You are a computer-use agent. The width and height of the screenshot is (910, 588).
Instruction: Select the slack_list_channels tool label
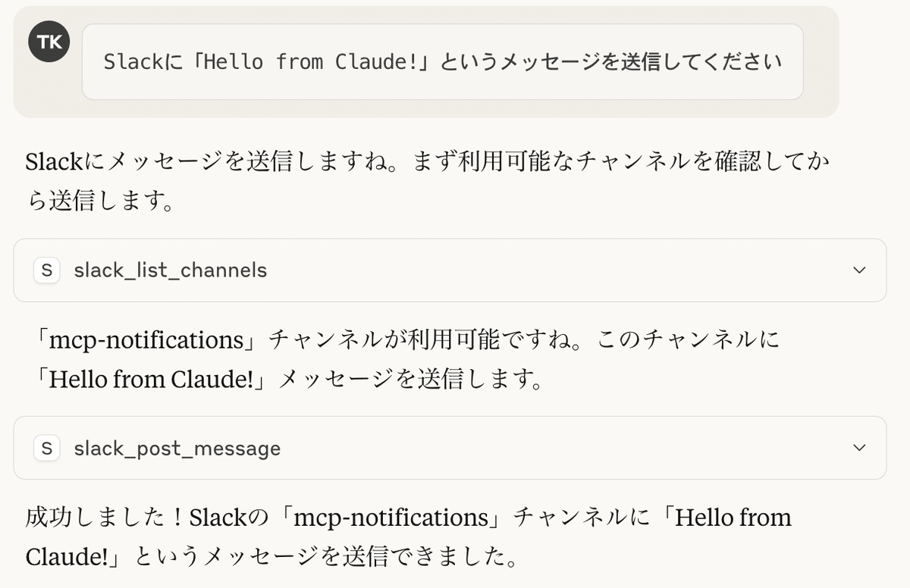click(x=169, y=270)
